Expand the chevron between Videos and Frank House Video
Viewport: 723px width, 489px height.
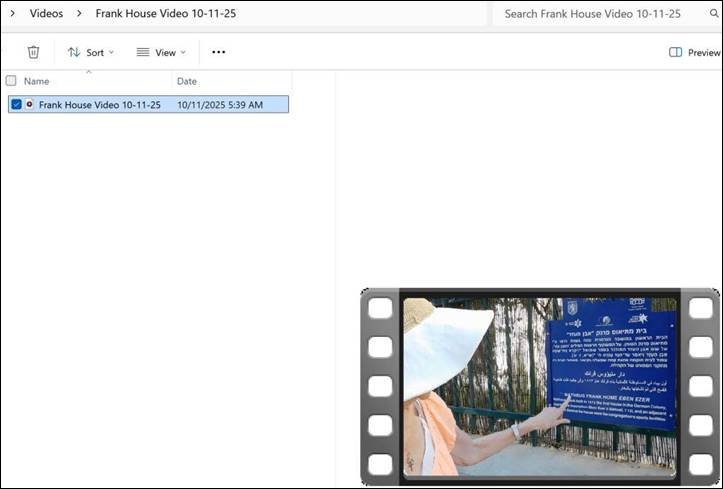click(79, 14)
